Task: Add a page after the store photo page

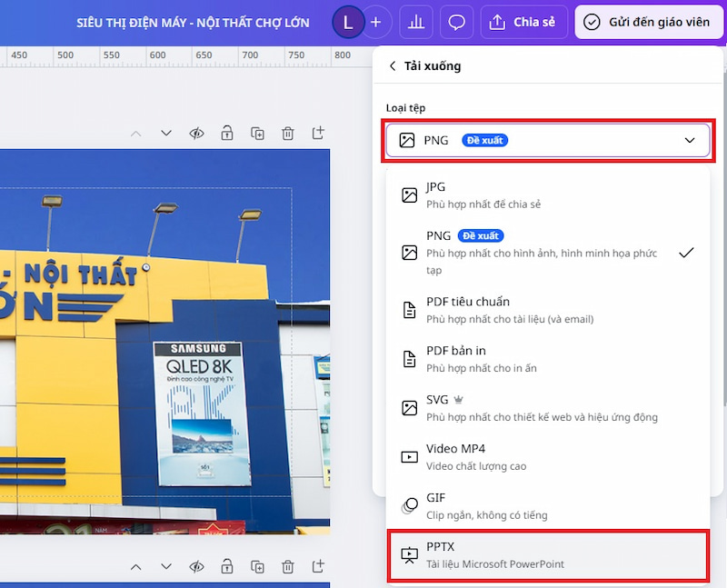Action: 318,134
